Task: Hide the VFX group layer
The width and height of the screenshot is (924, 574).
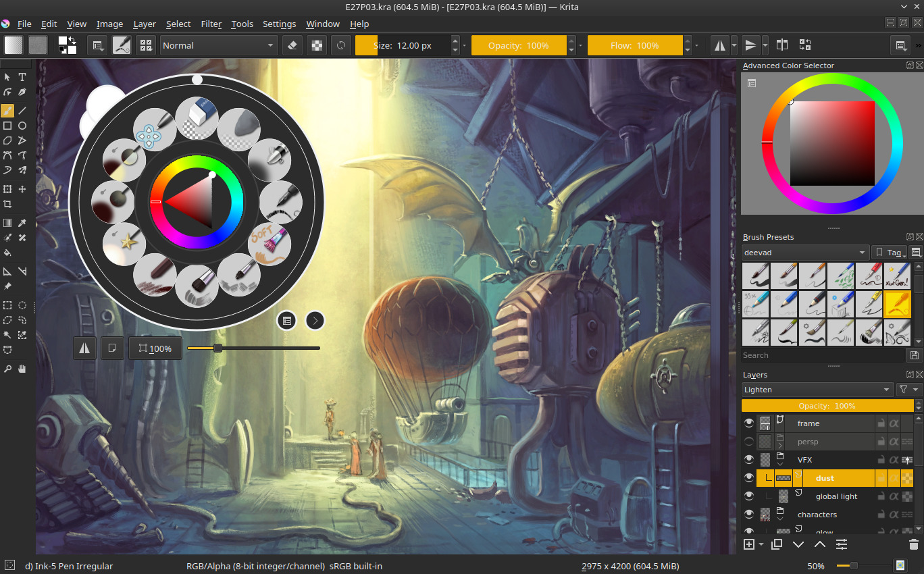Action: tap(748, 460)
